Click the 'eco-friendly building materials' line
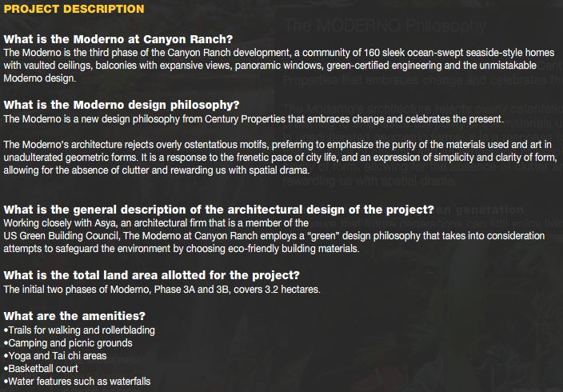Image resolution: width=563 pixels, height=392 pixels. click(182, 249)
